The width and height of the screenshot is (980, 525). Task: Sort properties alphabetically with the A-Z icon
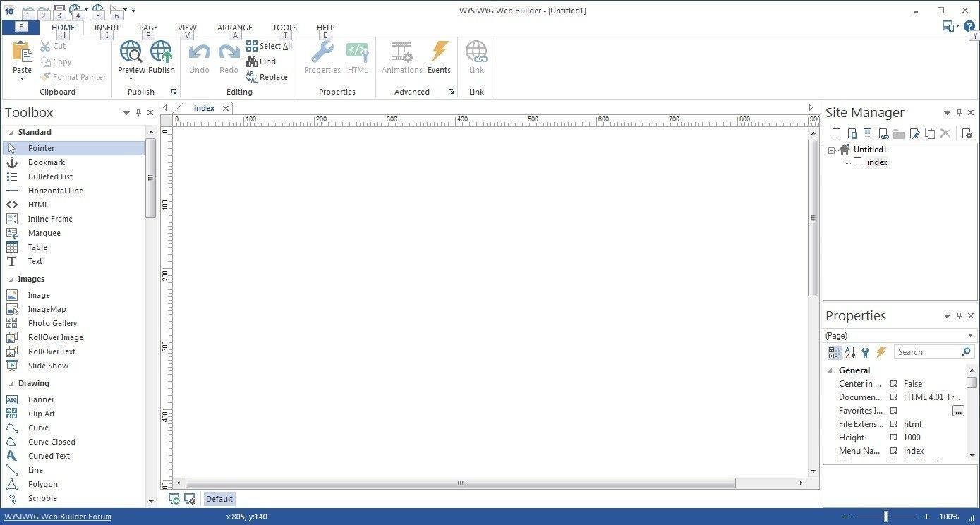pos(849,352)
